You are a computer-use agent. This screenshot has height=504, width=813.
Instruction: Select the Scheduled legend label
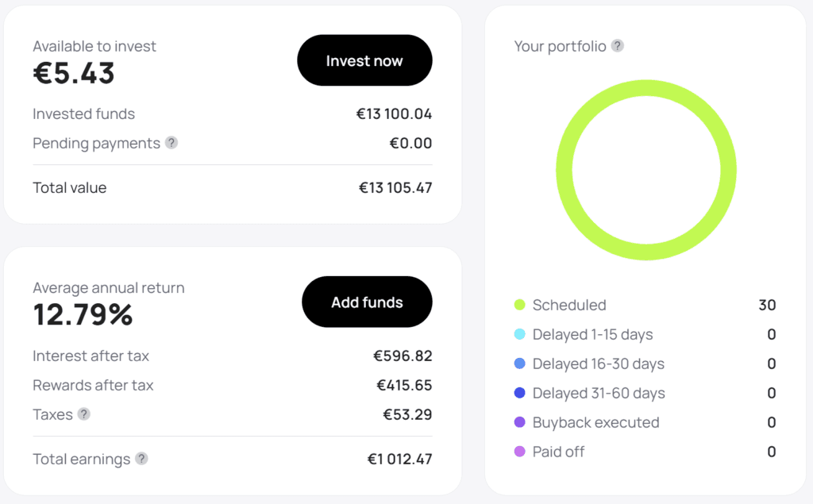point(569,305)
